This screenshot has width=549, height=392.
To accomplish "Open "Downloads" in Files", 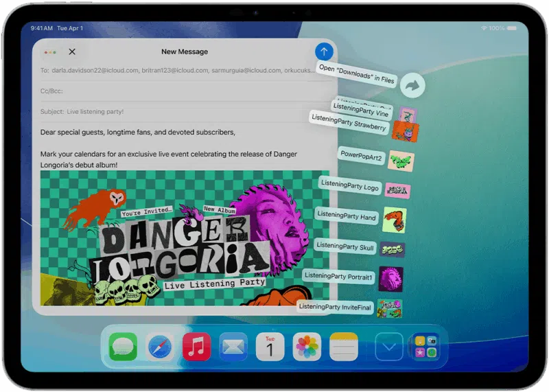I will tap(356, 73).
